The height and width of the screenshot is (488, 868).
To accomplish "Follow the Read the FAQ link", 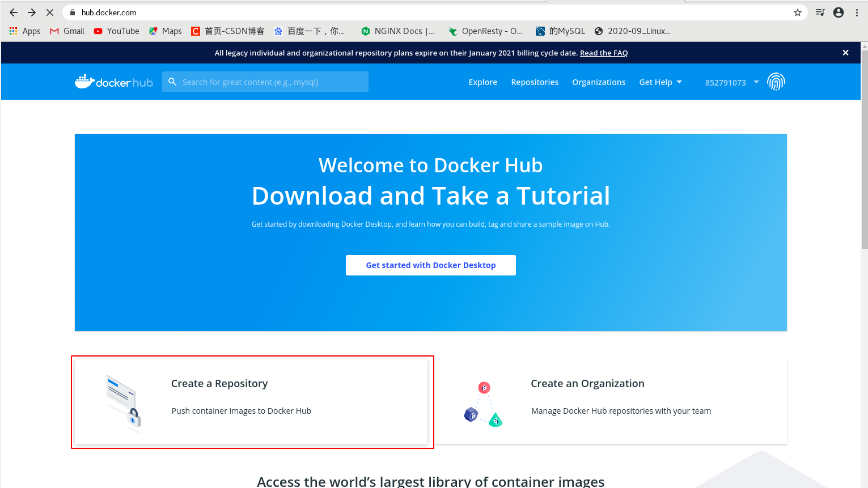I will [x=604, y=53].
